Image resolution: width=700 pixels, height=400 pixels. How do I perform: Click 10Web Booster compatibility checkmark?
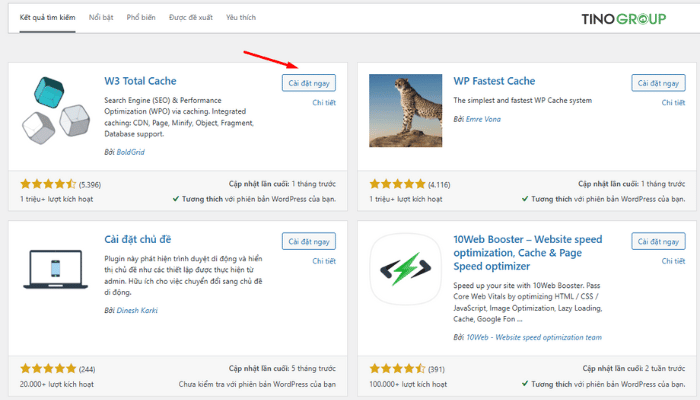(525, 384)
